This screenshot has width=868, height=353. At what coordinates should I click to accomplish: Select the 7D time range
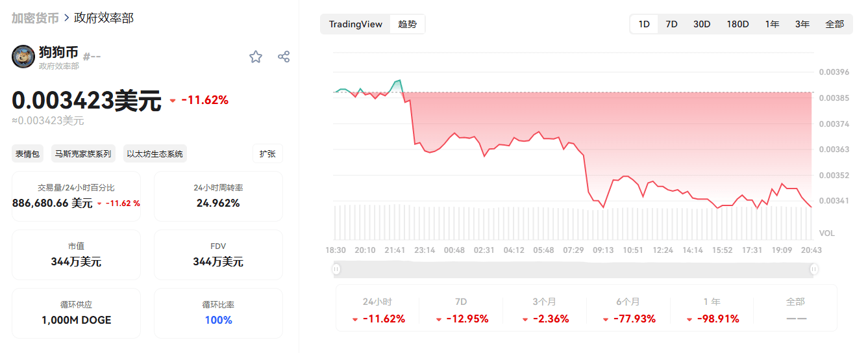click(671, 24)
